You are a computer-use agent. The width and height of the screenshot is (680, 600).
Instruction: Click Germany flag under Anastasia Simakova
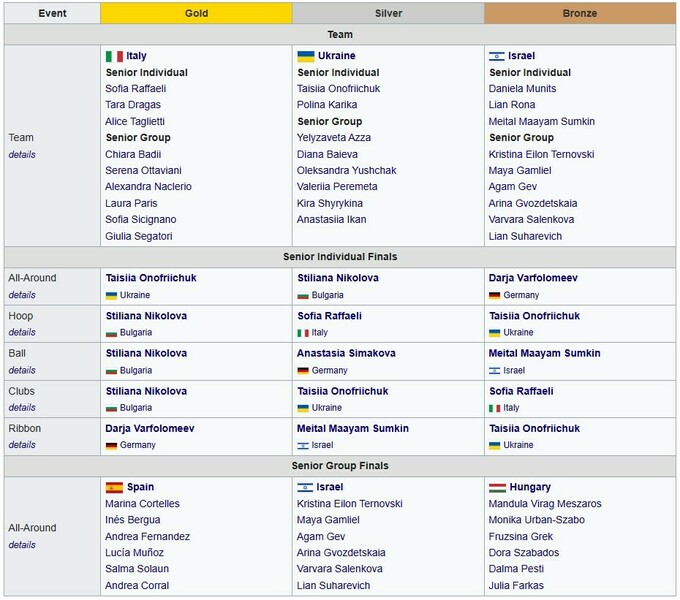[x=302, y=370]
